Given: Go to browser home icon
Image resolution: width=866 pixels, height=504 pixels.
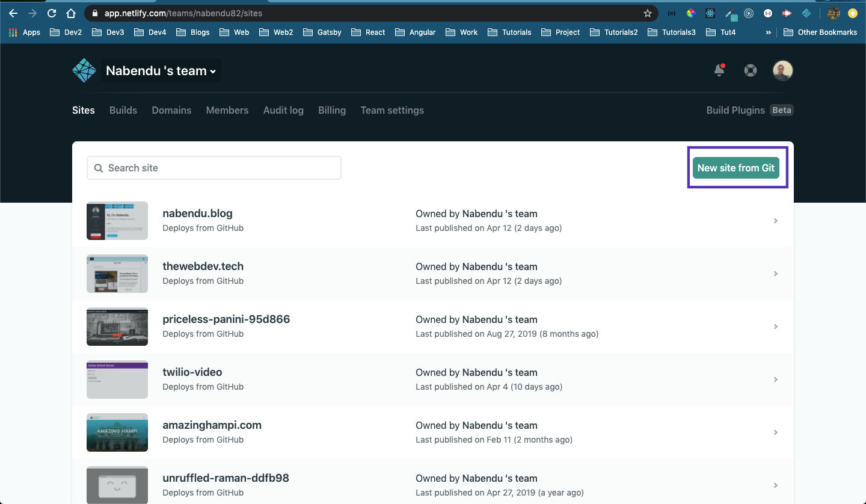Looking at the screenshot, I should pos(71,13).
